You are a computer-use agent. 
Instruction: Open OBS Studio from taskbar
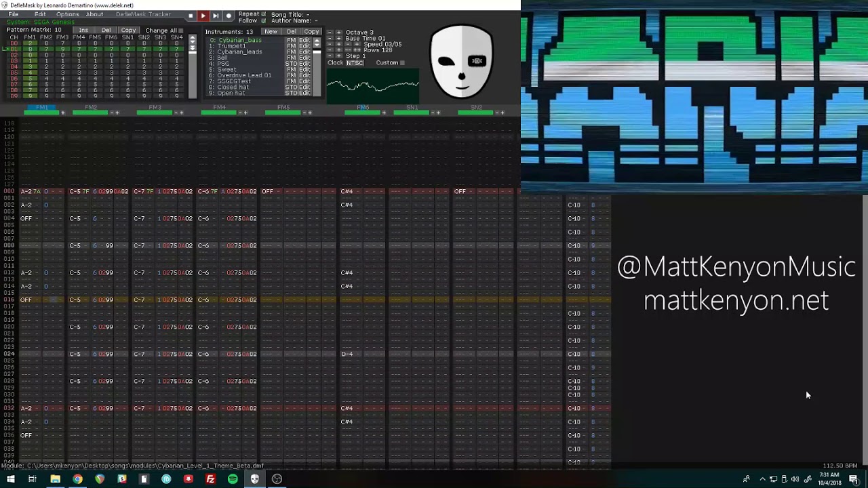pyautogui.click(x=277, y=479)
